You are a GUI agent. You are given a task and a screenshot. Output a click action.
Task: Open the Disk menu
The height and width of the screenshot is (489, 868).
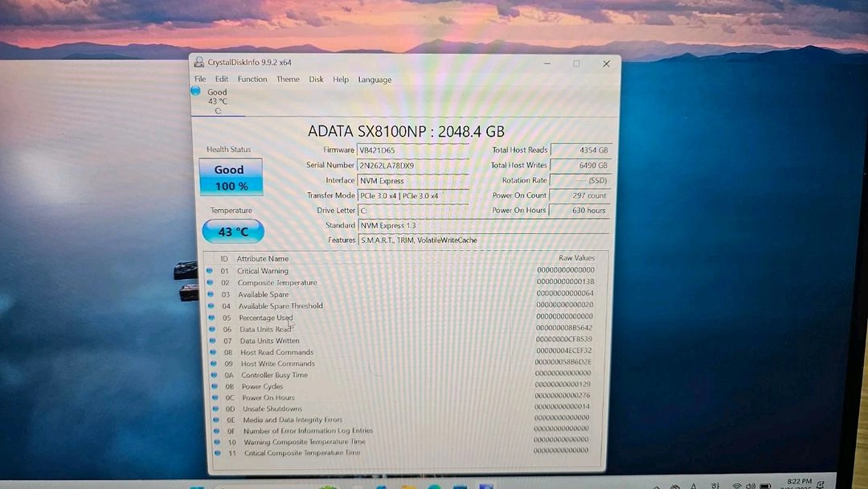[316, 79]
